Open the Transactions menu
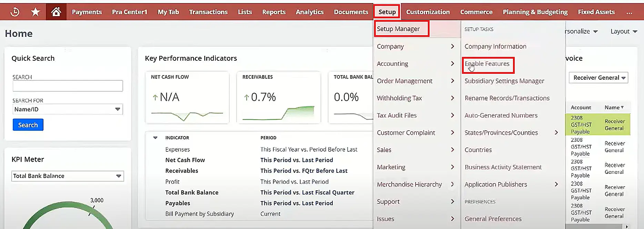The width and height of the screenshot is (644, 229). (208, 12)
